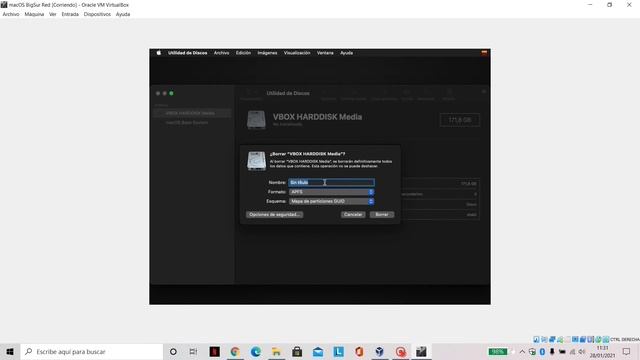The height and width of the screenshot is (360, 640).
Task: Click the green zoom button of Disk Utility
Action: (171, 93)
